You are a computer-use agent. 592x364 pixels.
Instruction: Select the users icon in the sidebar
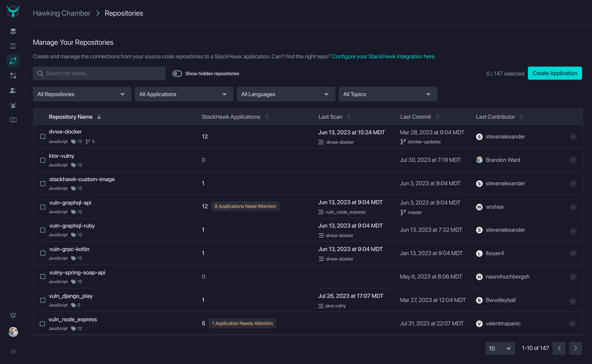tap(13, 90)
